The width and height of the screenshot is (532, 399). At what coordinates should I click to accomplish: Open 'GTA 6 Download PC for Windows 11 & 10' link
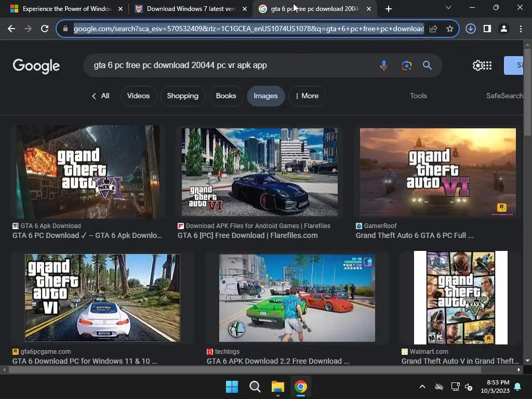coord(85,361)
